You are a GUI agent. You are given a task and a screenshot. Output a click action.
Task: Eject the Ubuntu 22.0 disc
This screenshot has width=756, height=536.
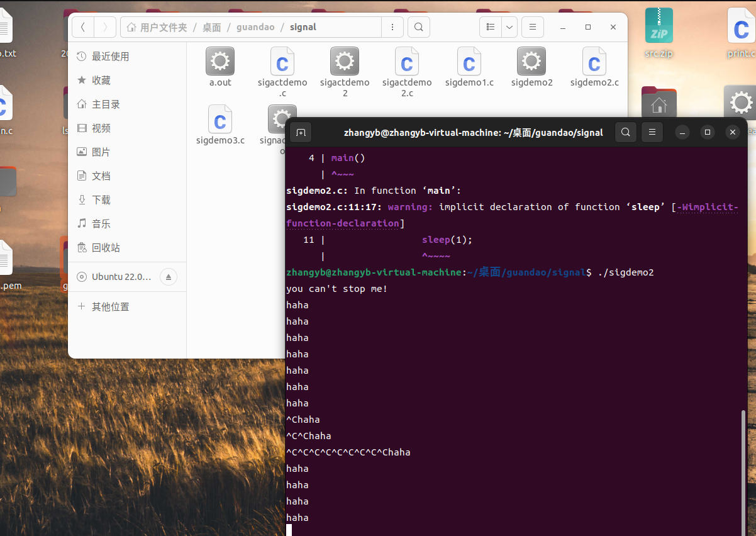click(169, 277)
